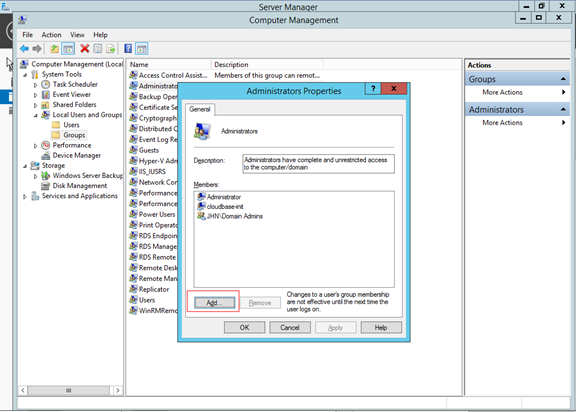The width and height of the screenshot is (580, 412).
Task: Expand Windows Server Backup node
Action: (36, 176)
